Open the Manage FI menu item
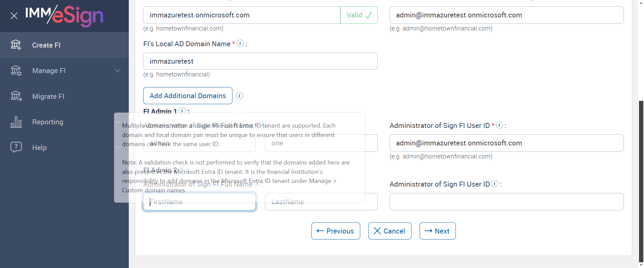The width and height of the screenshot is (644, 268). pos(49,71)
